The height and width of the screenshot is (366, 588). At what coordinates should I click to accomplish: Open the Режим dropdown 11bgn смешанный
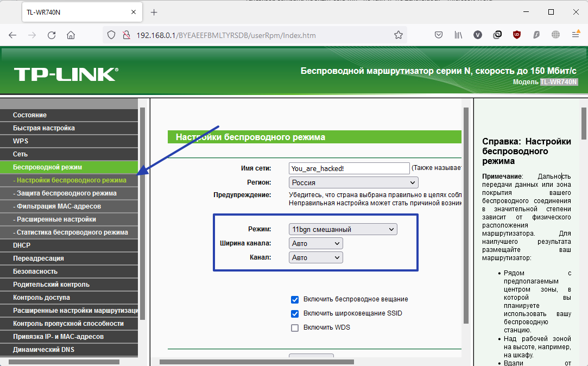pyautogui.click(x=343, y=229)
